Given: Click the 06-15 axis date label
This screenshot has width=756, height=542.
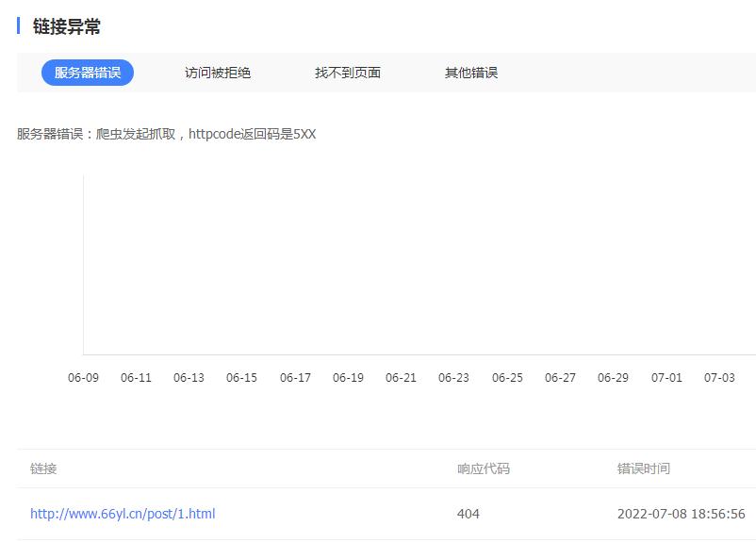Looking at the screenshot, I should [x=241, y=378].
